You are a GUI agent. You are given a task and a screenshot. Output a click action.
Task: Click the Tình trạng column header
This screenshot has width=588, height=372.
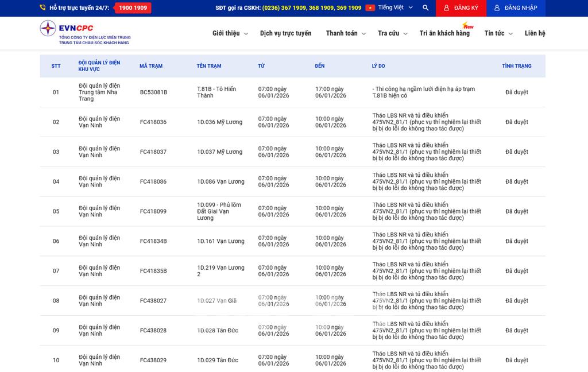516,66
